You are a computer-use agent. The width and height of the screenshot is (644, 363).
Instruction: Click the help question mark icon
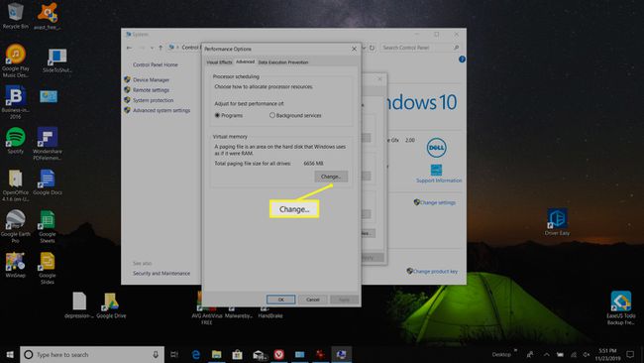tap(462, 60)
